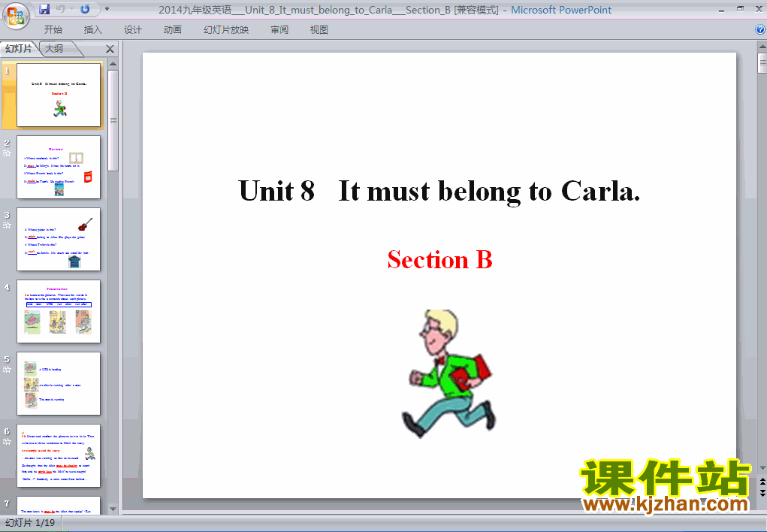Open the 插入 ribbon tab
This screenshot has width=767, height=532.
[93, 30]
